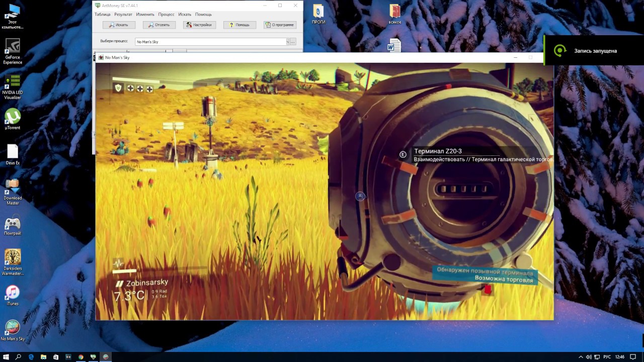Open iTunes desktop icon

pyautogui.click(x=13, y=296)
